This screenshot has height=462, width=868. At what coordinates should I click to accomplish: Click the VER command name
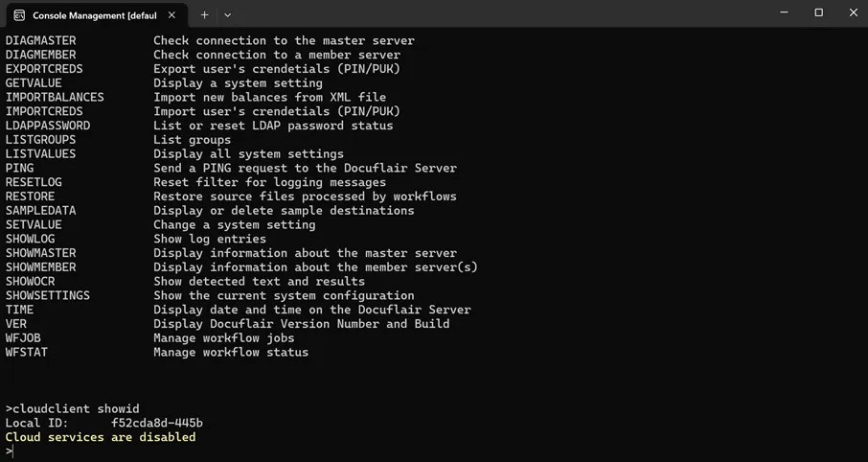[16, 324]
